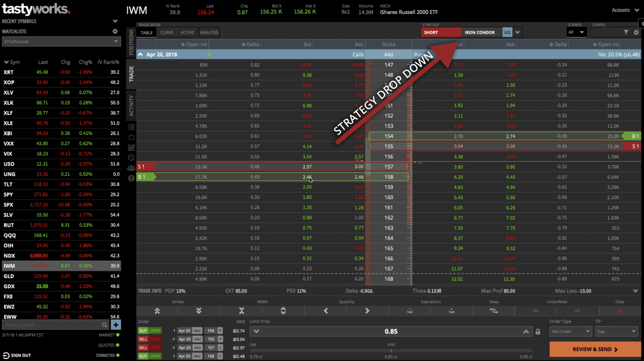
Task: Open the help question mark icon
Action: tap(131, 178)
